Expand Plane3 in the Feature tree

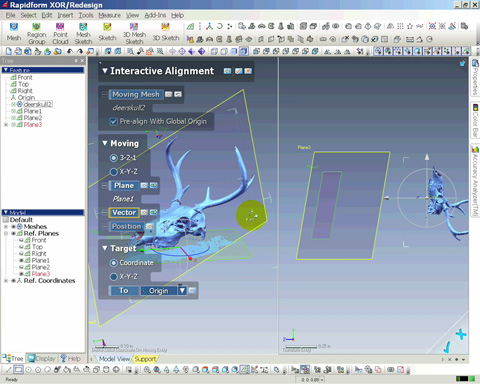(x=6, y=125)
